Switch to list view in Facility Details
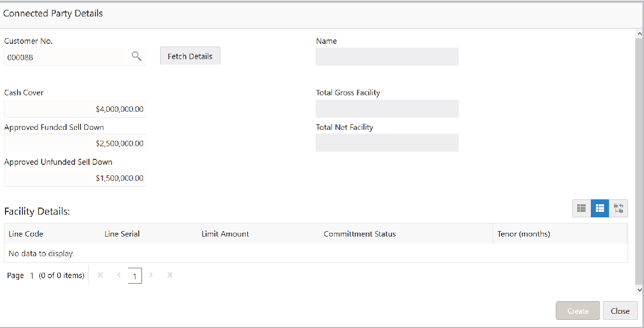The height and width of the screenshot is (328, 644). tap(581, 209)
